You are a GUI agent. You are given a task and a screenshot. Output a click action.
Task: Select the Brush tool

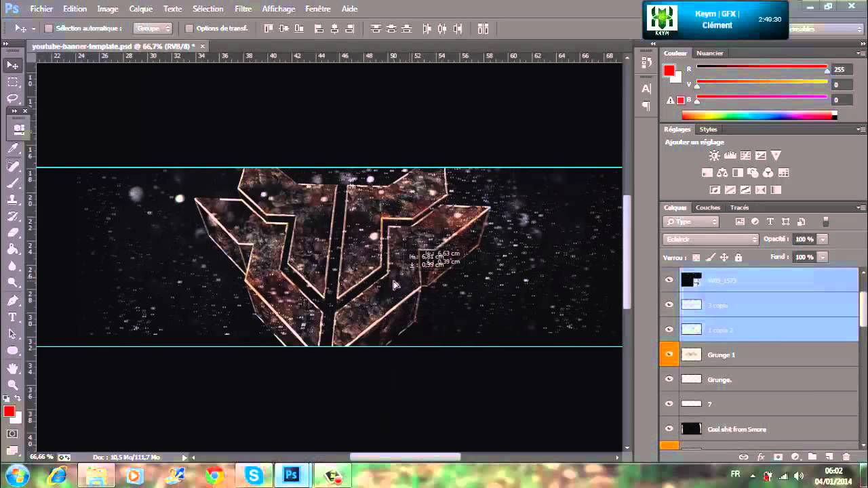point(13,183)
